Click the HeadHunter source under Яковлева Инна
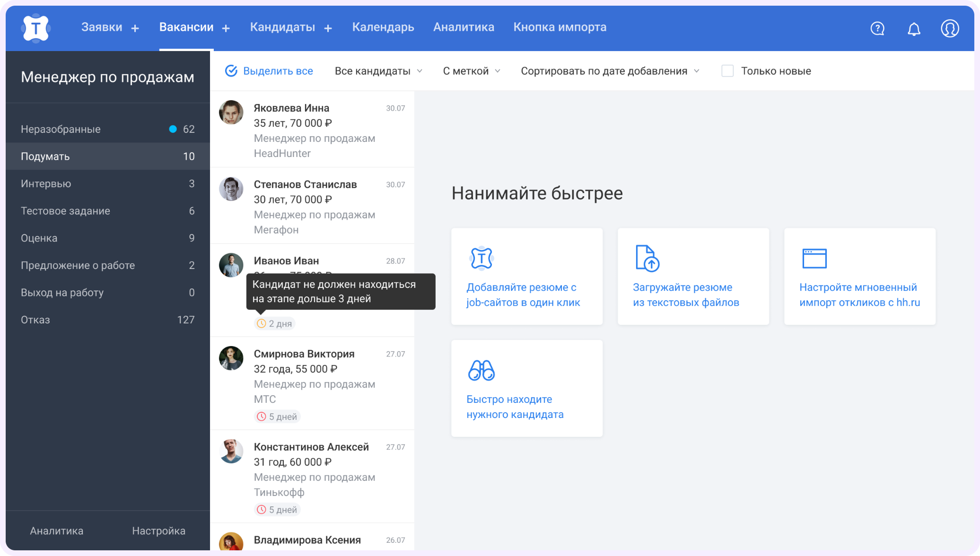980x556 pixels. pyautogui.click(x=282, y=154)
